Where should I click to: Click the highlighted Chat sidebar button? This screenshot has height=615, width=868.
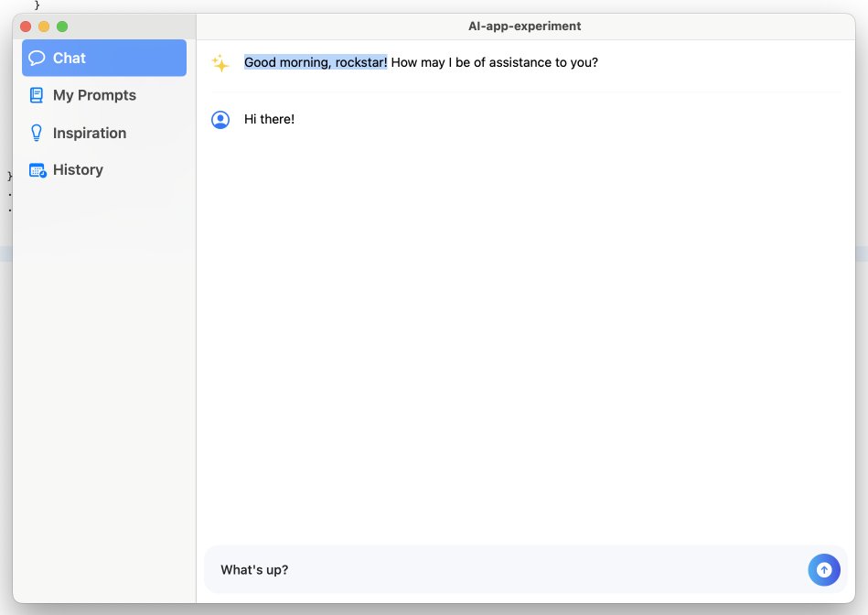(x=103, y=57)
